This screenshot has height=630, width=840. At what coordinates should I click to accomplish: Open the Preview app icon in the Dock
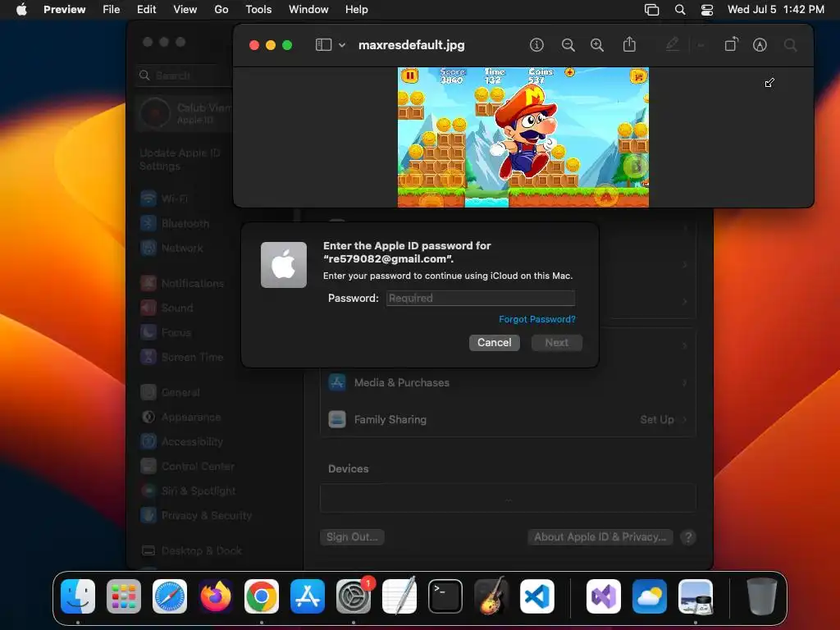(x=696, y=596)
